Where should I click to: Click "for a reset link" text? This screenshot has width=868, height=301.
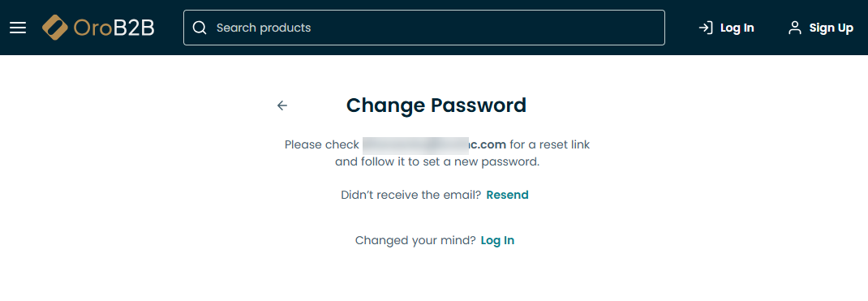[x=550, y=145]
